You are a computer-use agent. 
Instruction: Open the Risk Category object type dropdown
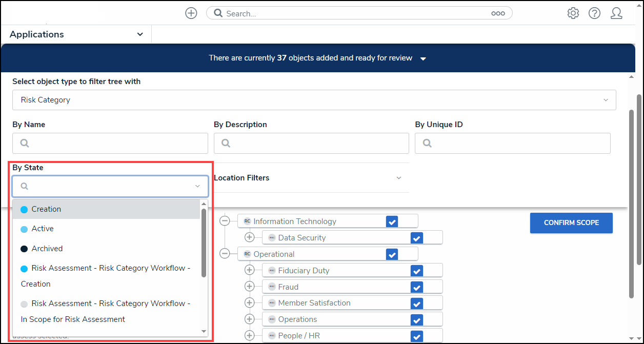[x=314, y=100]
